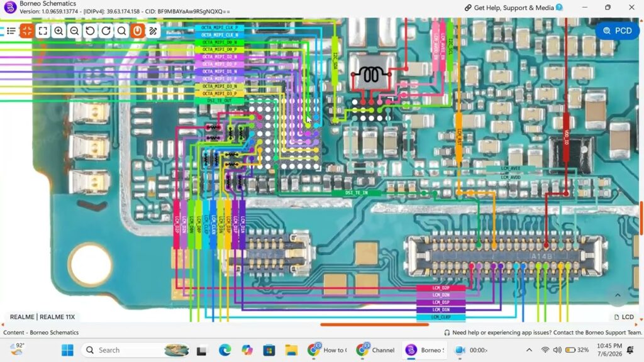Click the orange horizontal scrollbar

[375, 325]
